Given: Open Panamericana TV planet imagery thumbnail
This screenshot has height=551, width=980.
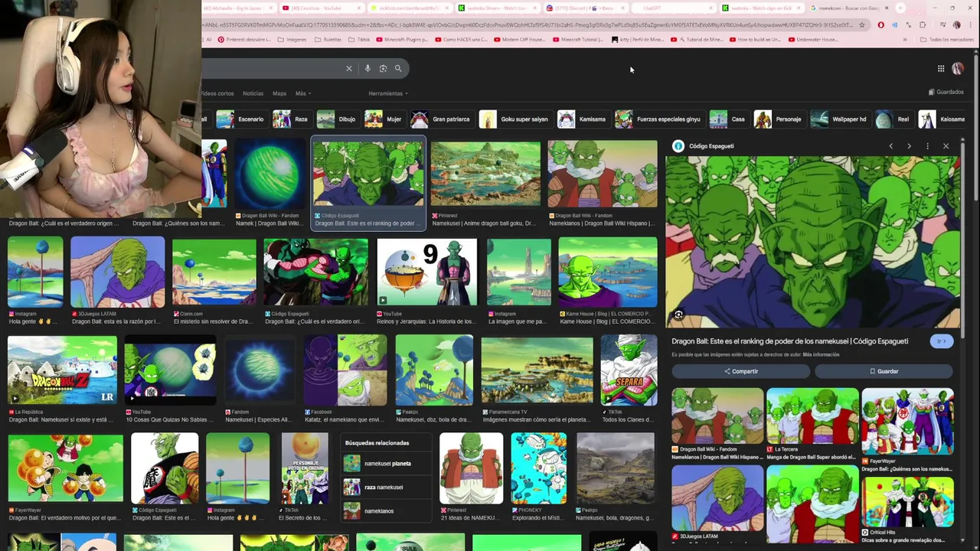Looking at the screenshot, I should [537, 370].
